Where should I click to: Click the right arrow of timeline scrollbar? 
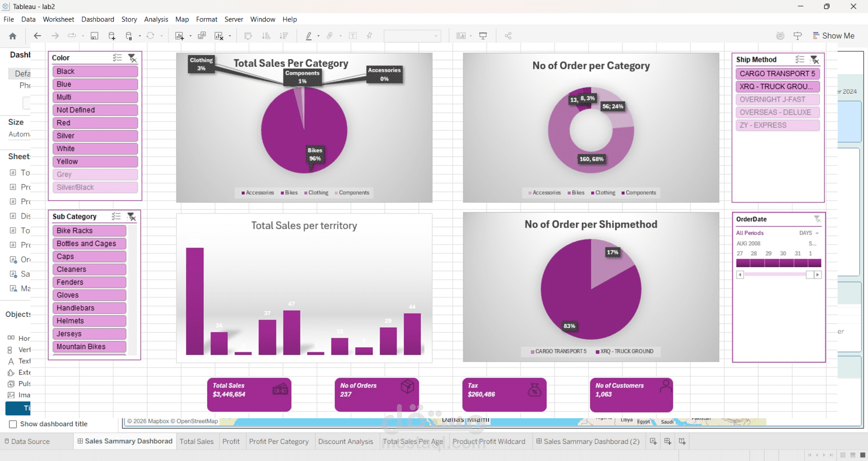(818, 275)
